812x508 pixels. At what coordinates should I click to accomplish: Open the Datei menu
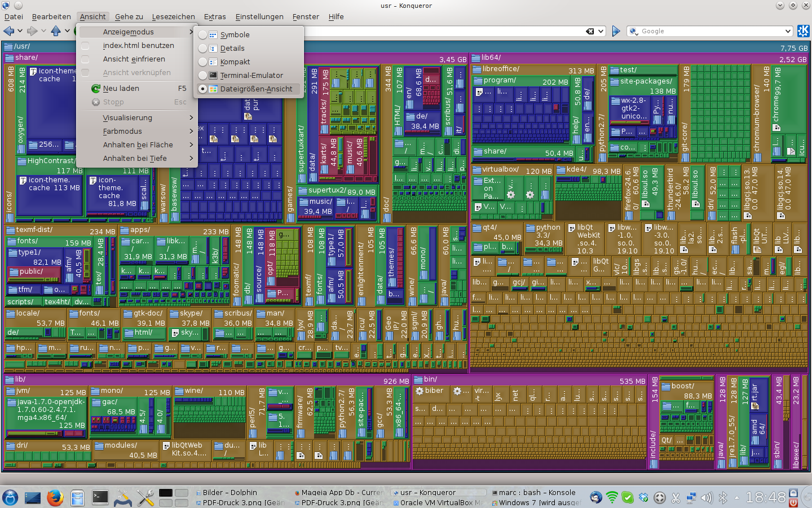click(14, 16)
